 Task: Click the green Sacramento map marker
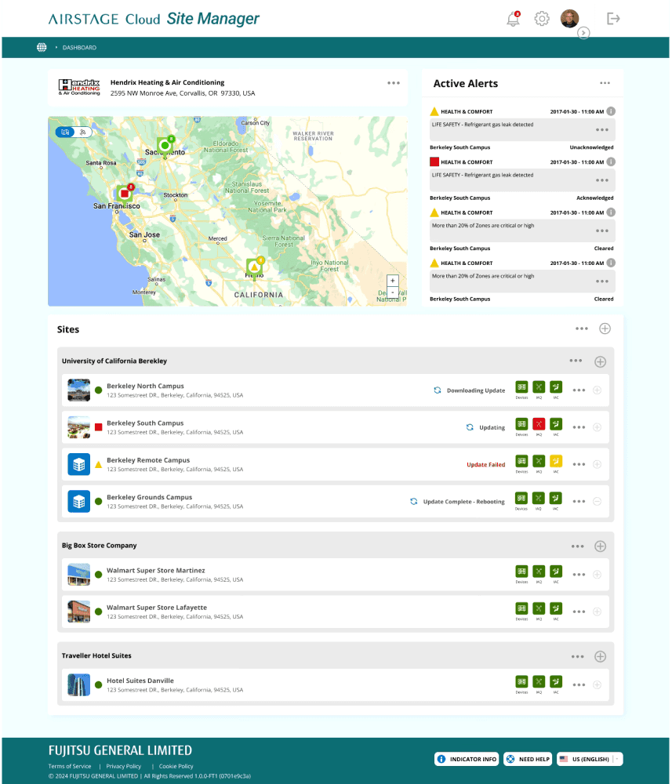[165, 146]
